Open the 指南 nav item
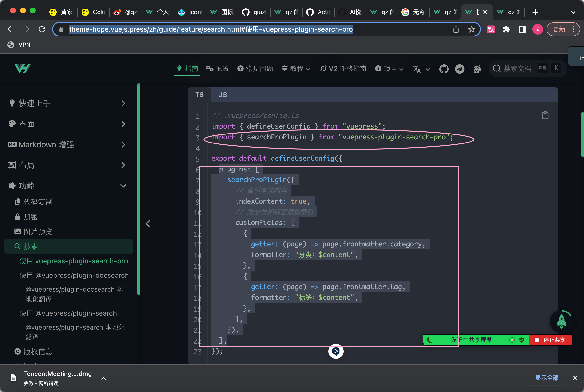 [187, 69]
